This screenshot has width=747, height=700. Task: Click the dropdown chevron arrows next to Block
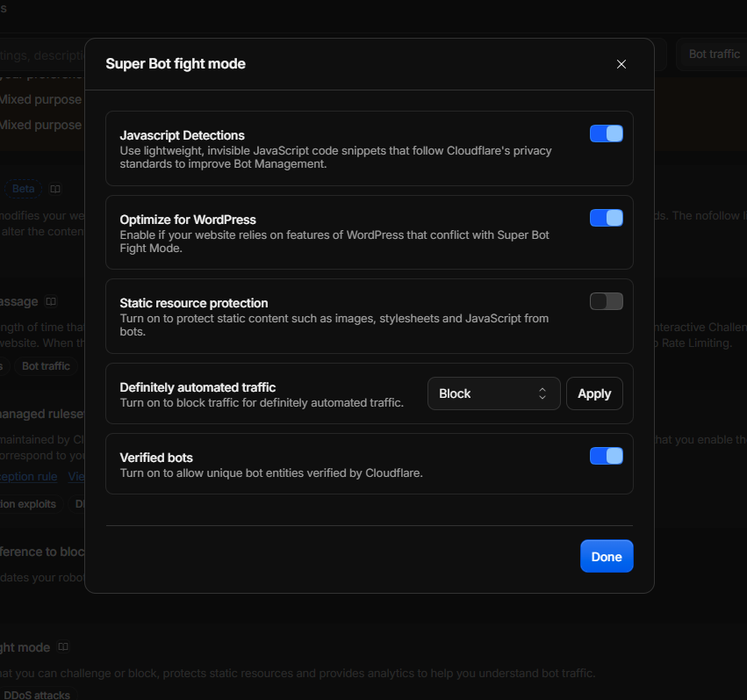point(542,393)
